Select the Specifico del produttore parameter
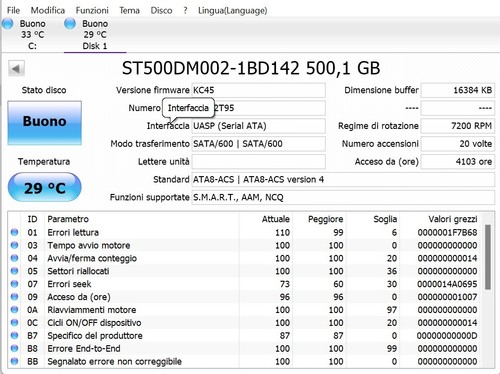500x374 pixels. tap(95, 335)
